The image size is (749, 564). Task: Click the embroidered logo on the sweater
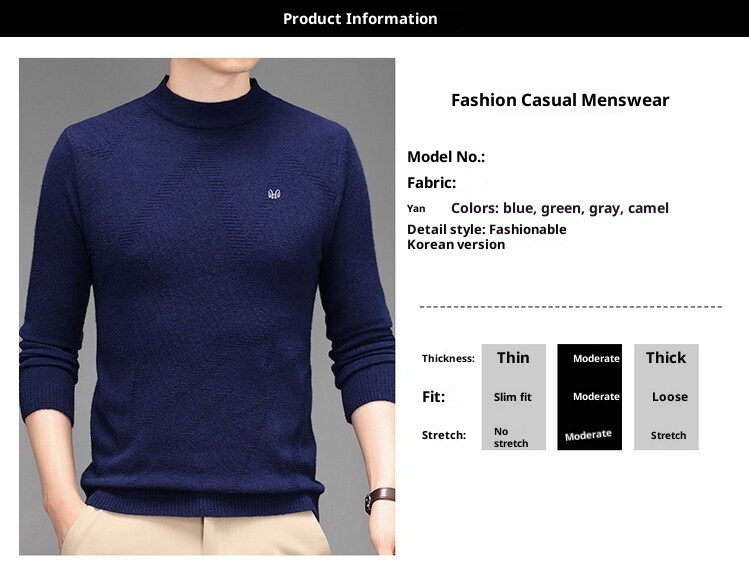point(274,194)
